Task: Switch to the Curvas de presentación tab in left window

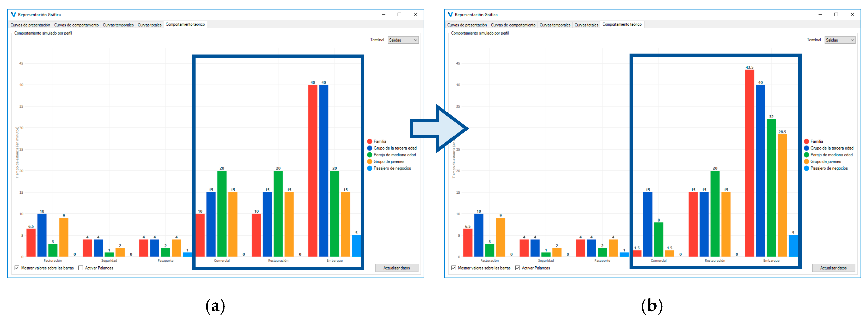Action: tap(30, 25)
